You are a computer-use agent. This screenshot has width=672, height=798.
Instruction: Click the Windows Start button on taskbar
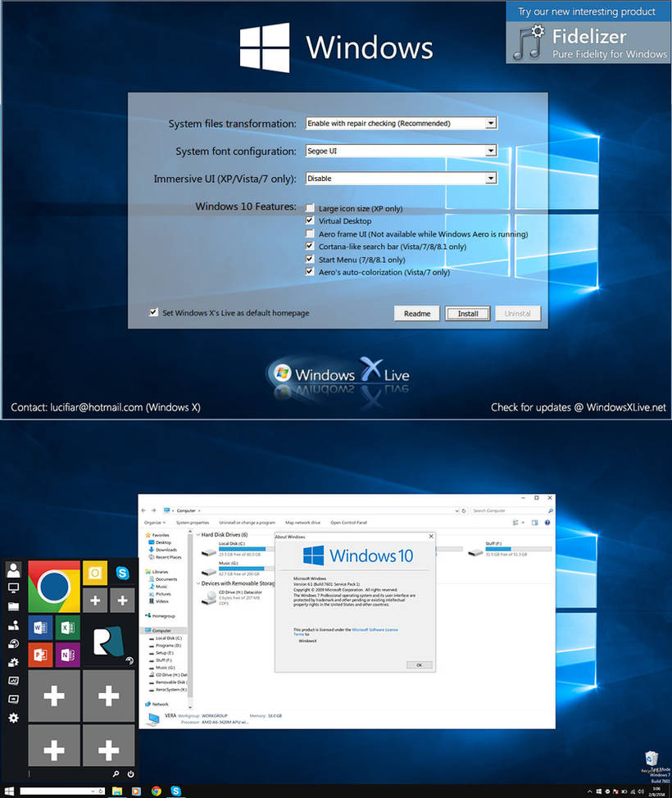[x=9, y=791]
